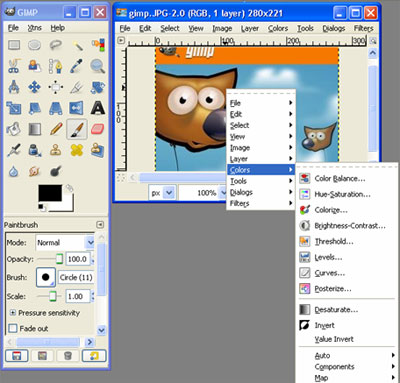Select the Text tool
Viewport: 400px width, 383px height.
pyautogui.click(x=98, y=108)
